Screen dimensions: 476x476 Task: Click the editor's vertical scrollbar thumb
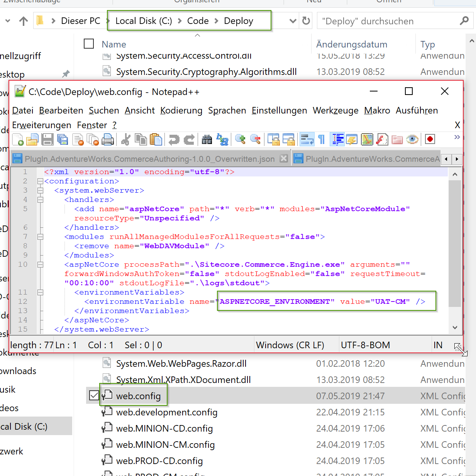point(455,243)
